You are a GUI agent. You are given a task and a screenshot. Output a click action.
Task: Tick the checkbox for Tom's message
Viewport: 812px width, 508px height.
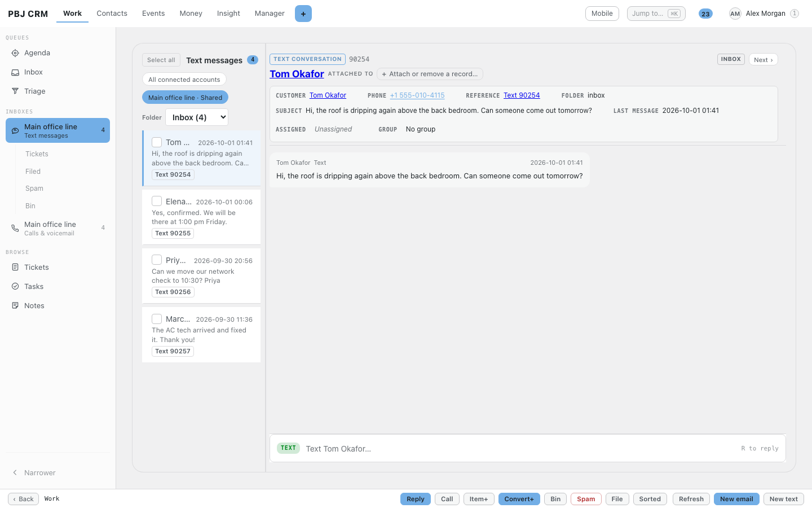(x=157, y=142)
